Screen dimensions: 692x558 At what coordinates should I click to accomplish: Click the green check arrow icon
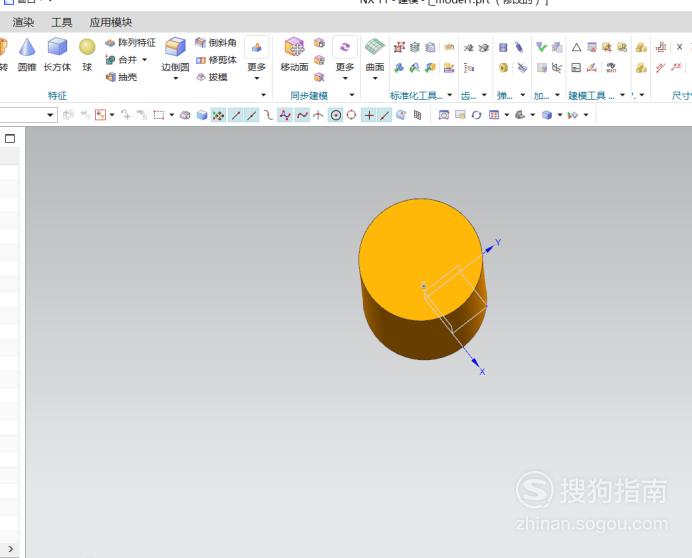(x=541, y=47)
